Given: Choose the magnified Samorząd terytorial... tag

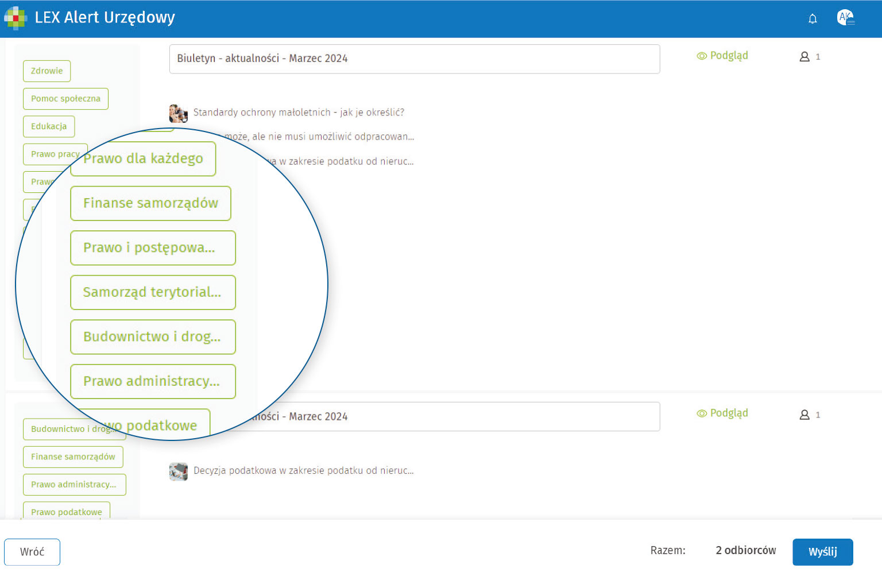Looking at the screenshot, I should [152, 292].
